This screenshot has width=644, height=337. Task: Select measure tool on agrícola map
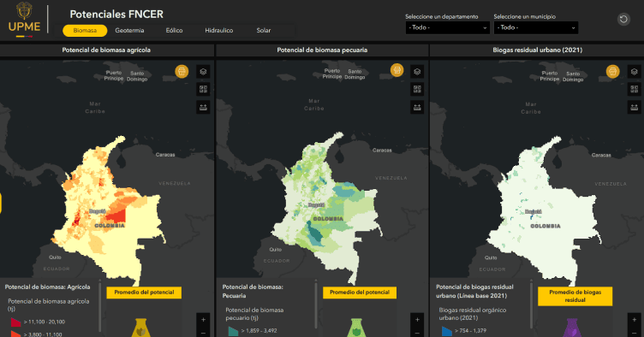(x=203, y=108)
